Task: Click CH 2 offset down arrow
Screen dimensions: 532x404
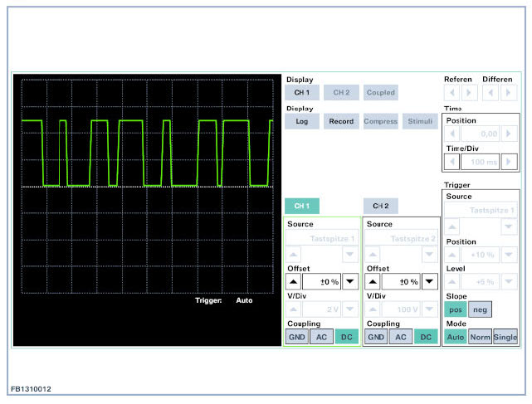Action: [x=429, y=282]
